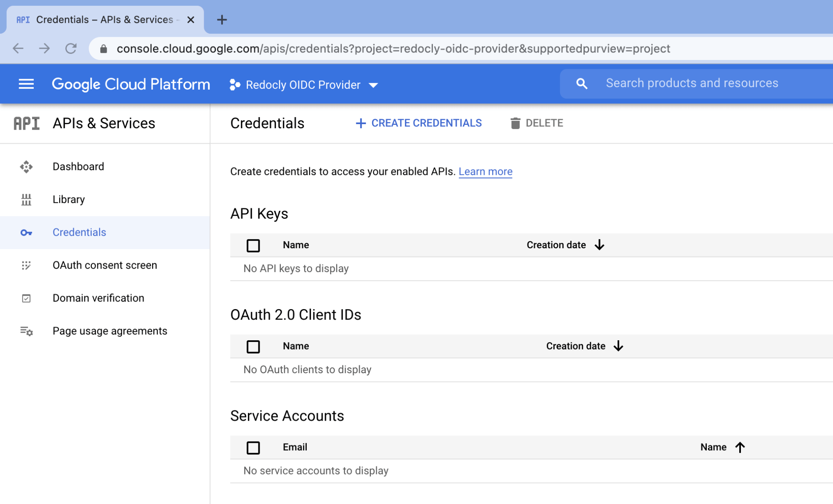The height and width of the screenshot is (504, 833).
Task: Click the browser address bar URL field
Action: [393, 47]
